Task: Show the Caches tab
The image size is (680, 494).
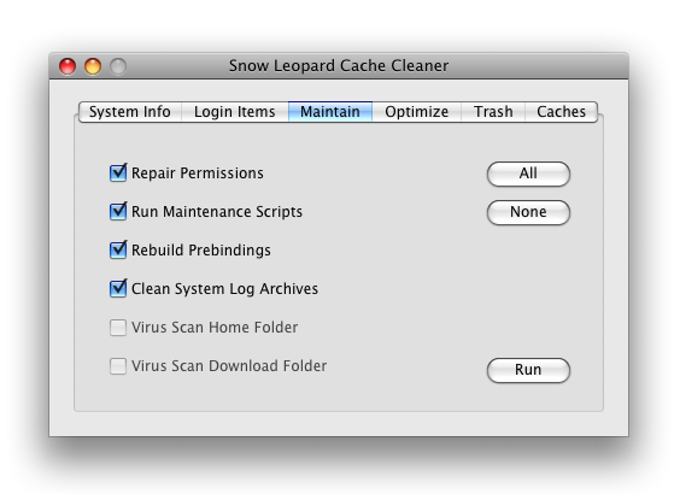Action: tap(561, 112)
